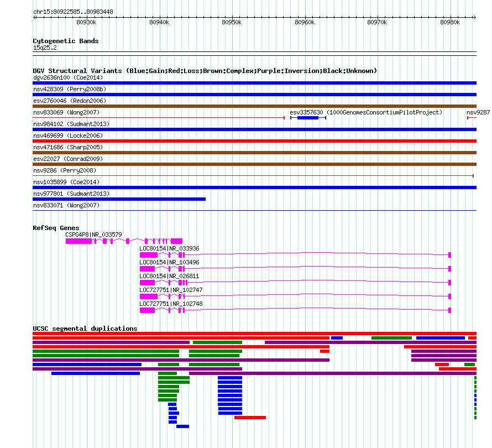Screen dimensions: 492x448
Task: Click the dgv2636n100 (Coe2014) blue variant bar
Action: coord(254,83)
